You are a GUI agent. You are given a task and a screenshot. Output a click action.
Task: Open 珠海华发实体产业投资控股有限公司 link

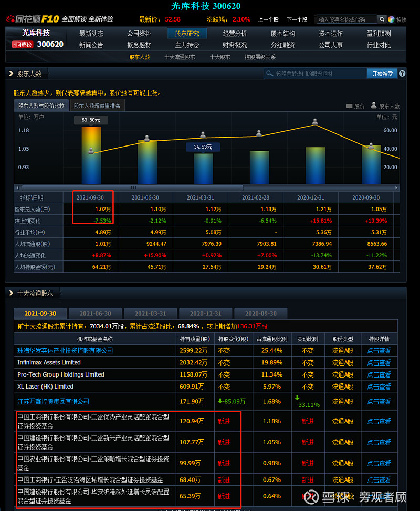(65, 350)
